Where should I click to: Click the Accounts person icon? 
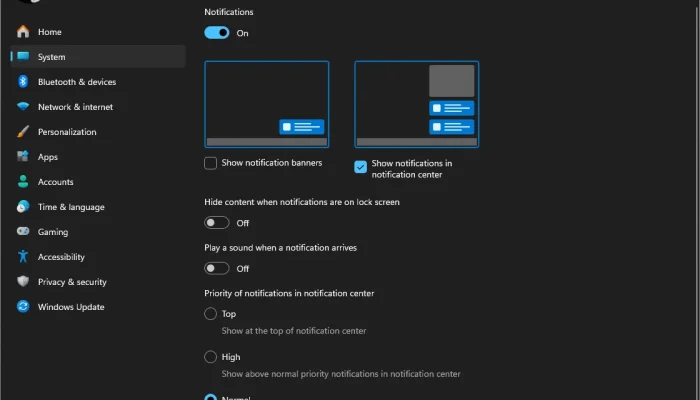pos(23,182)
